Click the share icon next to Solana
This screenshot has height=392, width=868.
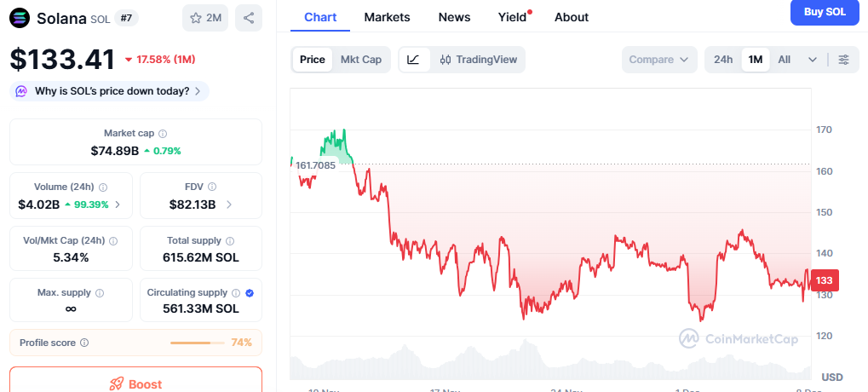click(x=249, y=18)
